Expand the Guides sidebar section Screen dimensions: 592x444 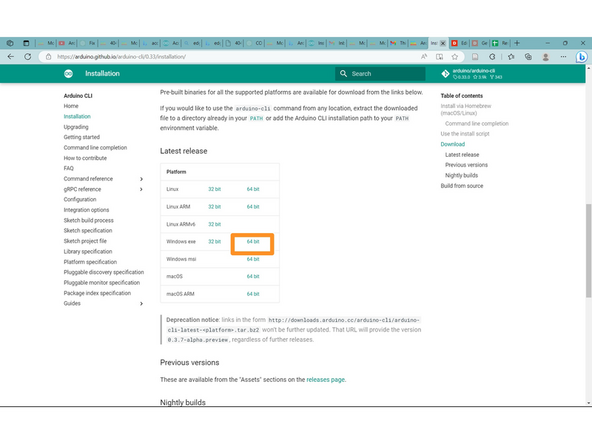(141, 304)
